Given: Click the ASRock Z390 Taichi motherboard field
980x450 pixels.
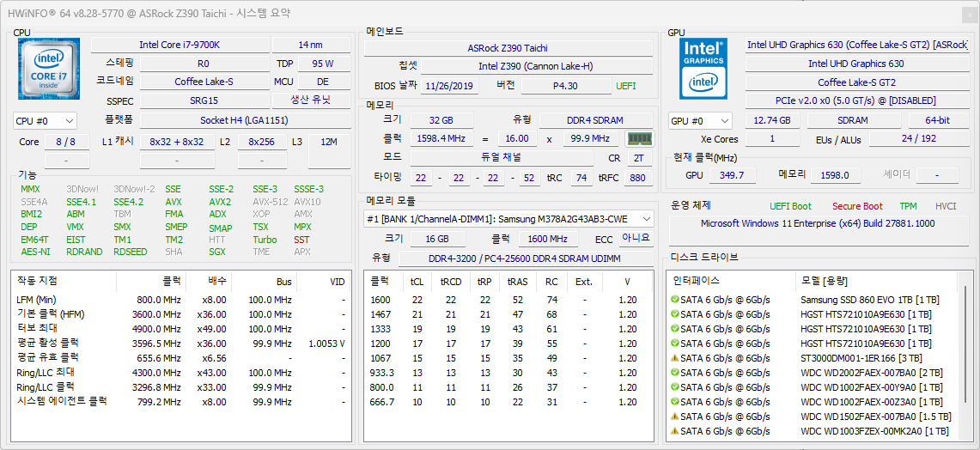Looking at the screenshot, I should click(x=508, y=48).
